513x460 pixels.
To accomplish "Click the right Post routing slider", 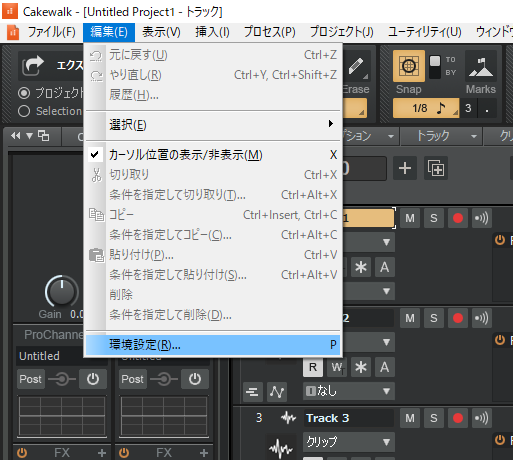I will [164, 379].
